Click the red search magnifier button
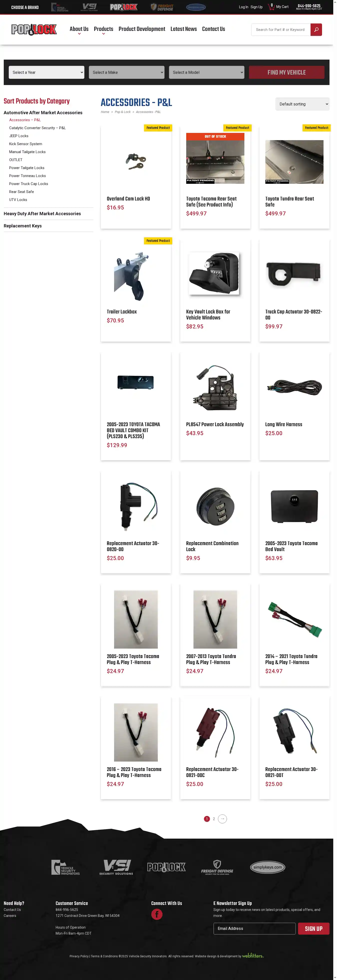The width and height of the screenshot is (337, 980). [316, 30]
